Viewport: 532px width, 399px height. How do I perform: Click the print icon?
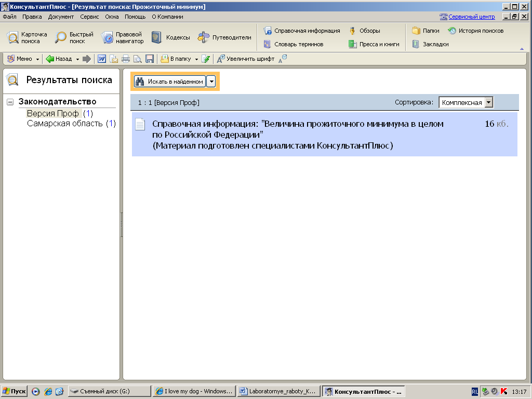coord(126,59)
